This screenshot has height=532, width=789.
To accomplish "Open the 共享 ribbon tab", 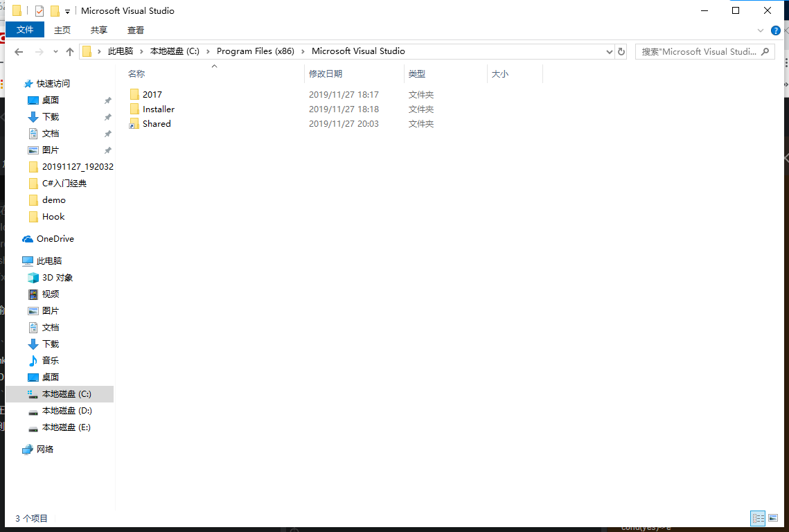I will coord(99,30).
